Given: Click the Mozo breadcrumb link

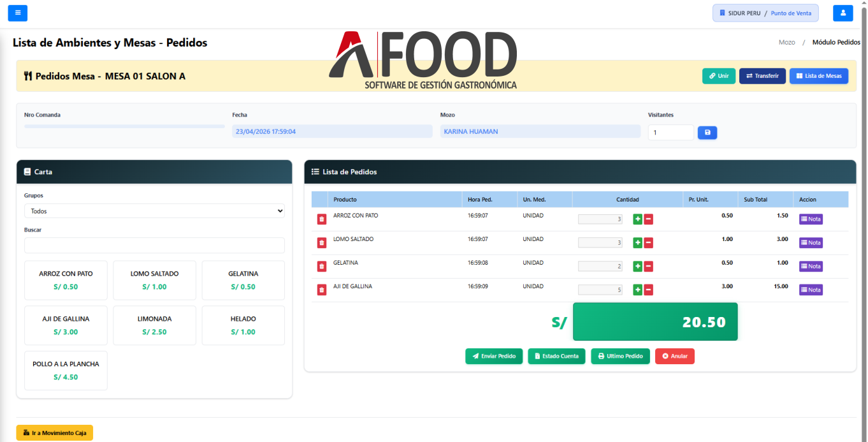Looking at the screenshot, I should (x=787, y=42).
